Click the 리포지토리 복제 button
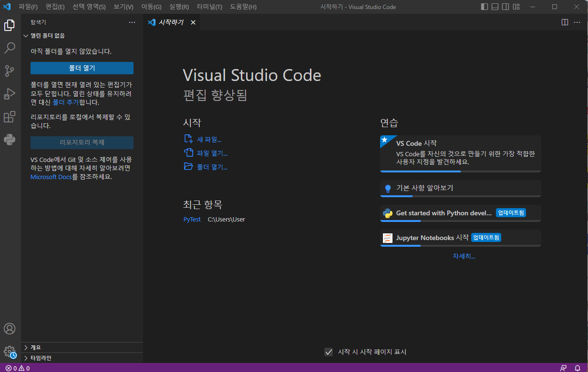The image size is (588, 372). coord(82,142)
